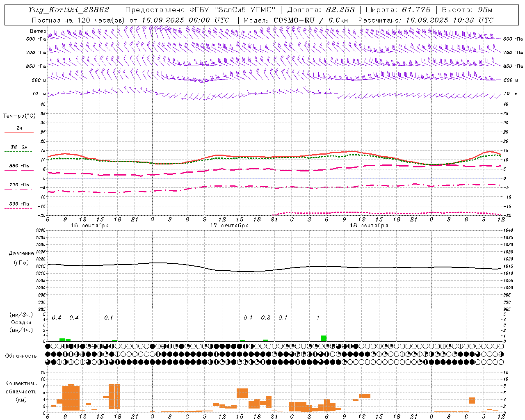Click the 17 сентября date label
Viewport: 525px width, 420px height.
(229, 226)
